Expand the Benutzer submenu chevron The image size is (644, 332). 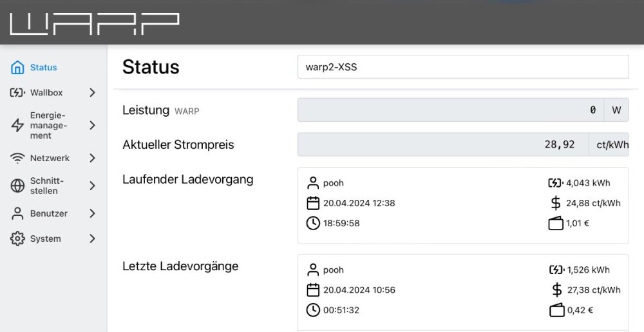(92, 213)
